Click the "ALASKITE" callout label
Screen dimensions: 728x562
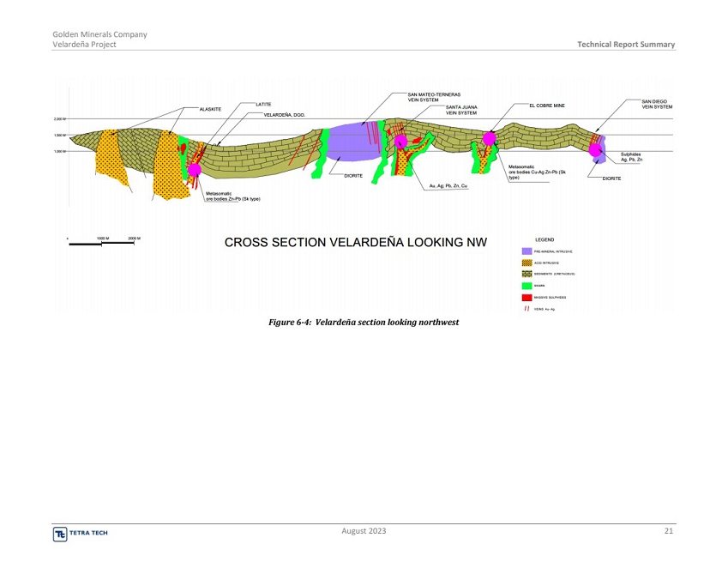point(210,110)
